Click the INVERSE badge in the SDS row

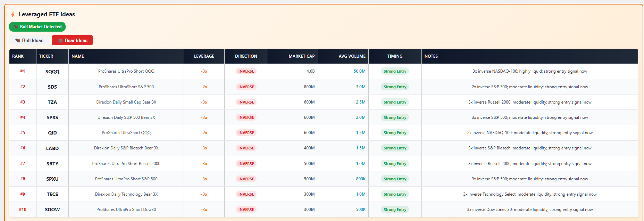pos(246,87)
